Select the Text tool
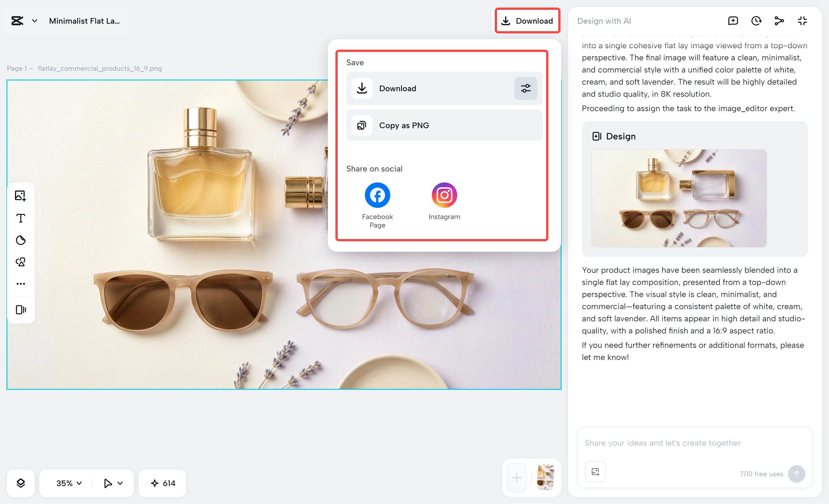The image size is (829, 504). pos(20,218)
